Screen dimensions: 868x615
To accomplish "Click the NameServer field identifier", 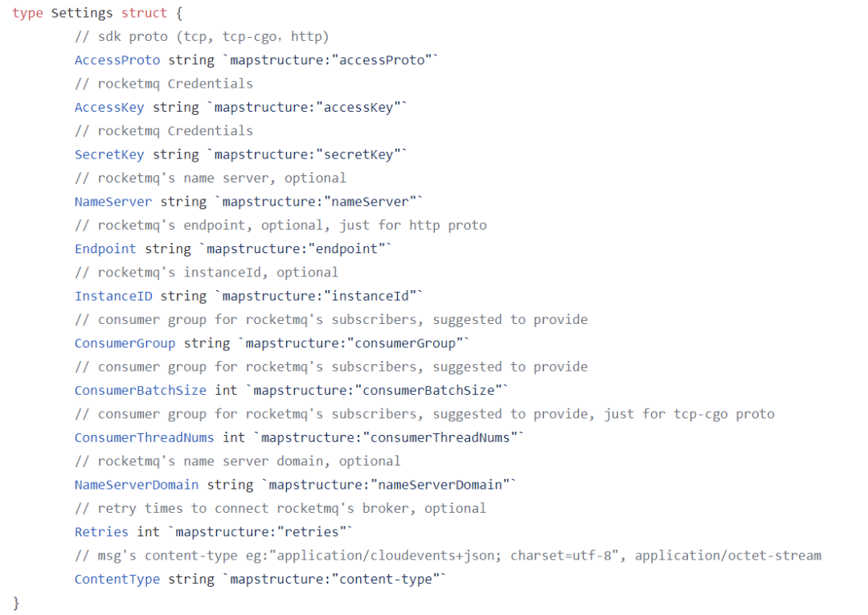I will [113, 202].
